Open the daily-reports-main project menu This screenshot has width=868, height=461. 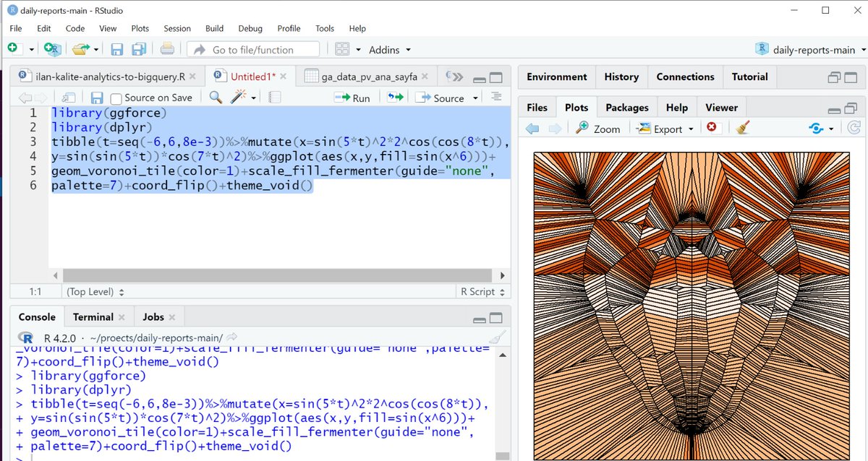(810, 49)
